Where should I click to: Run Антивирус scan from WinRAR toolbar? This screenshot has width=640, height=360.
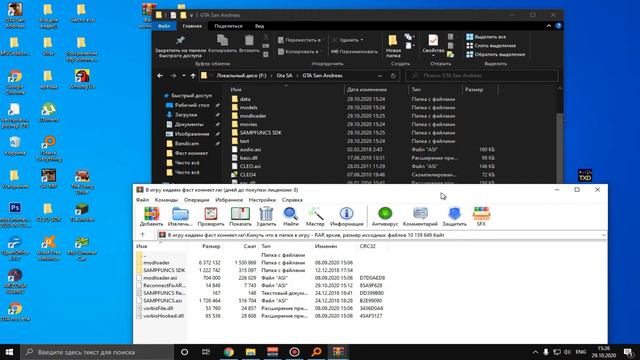(385, 216)
